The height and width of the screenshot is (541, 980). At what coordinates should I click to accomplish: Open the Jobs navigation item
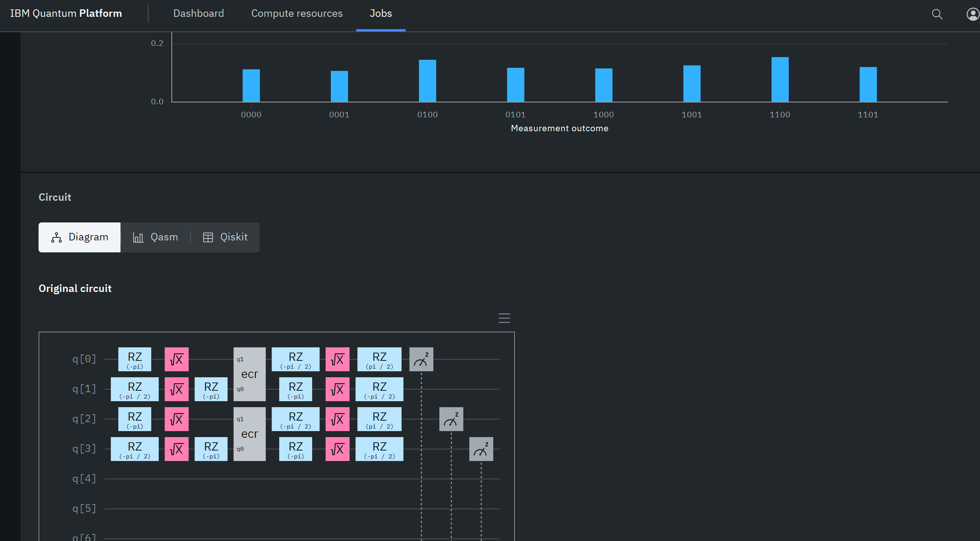click(x=381, y=13)
